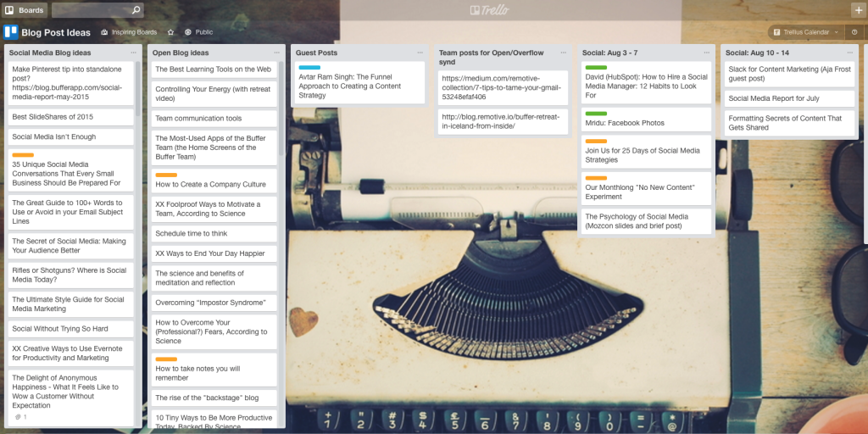Open menu for Social: Aug 10 - 14 list
The image size is (868, 434).
tap(850, 53)
